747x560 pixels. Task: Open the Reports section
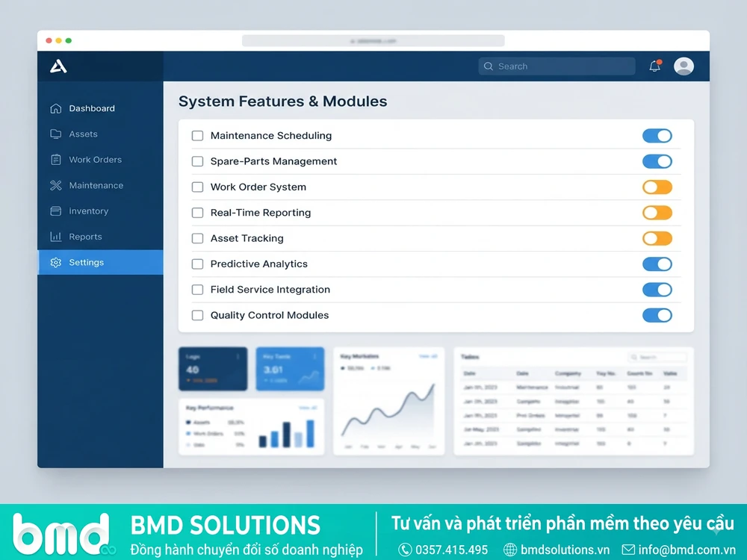[100, 237]
